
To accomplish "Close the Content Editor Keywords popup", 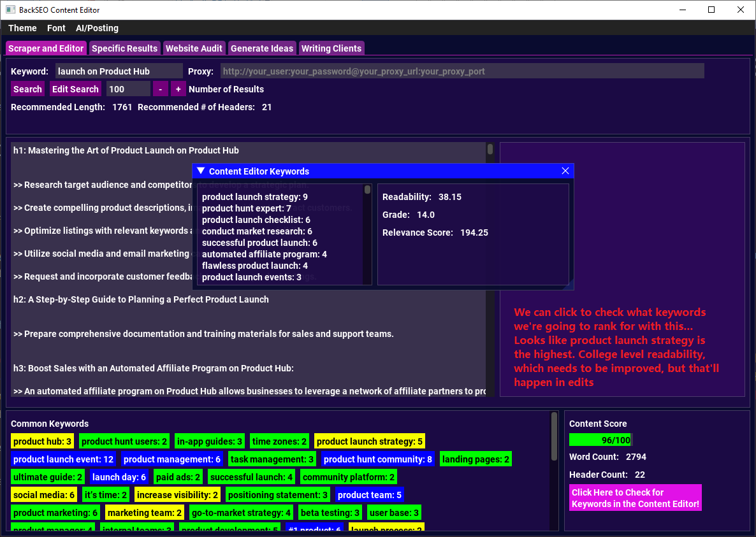I will point(565,171).
